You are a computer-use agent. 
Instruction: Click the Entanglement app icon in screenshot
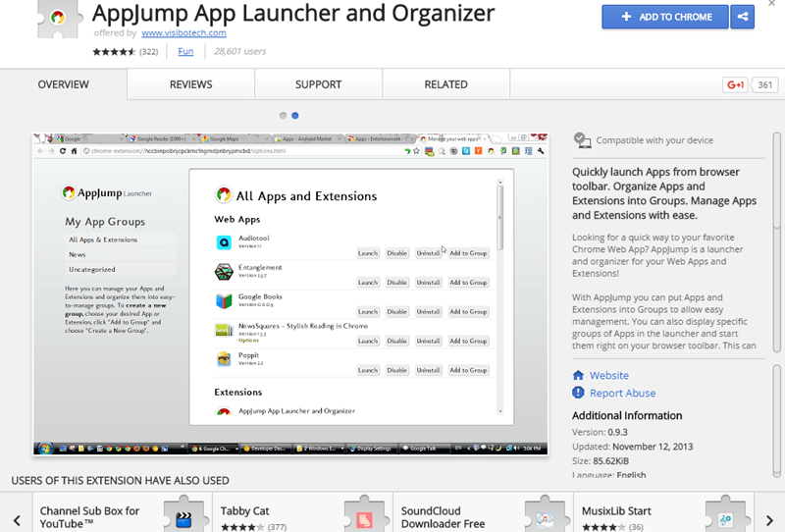tap(224, 272)
